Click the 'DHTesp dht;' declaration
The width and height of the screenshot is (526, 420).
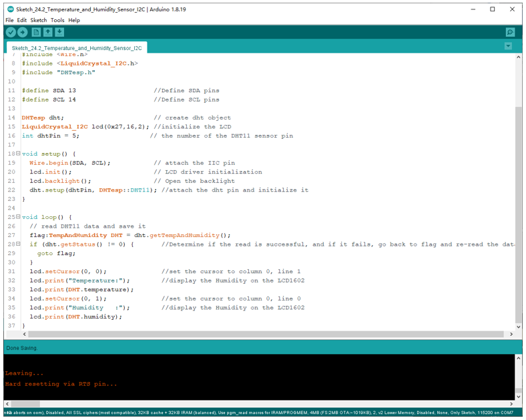pyautogui.click(x=43, y=118)
